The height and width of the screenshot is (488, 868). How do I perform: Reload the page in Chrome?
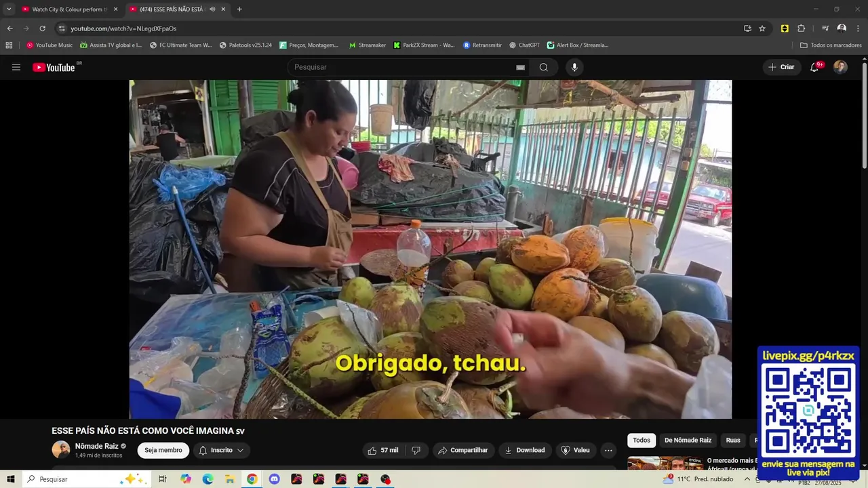coord(42,28)
